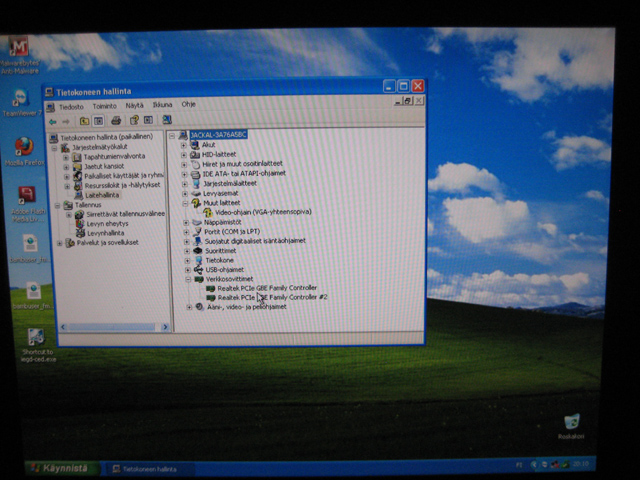Open Malwarebytes Anti-Malware desktop icon

[x=19, y=55]
